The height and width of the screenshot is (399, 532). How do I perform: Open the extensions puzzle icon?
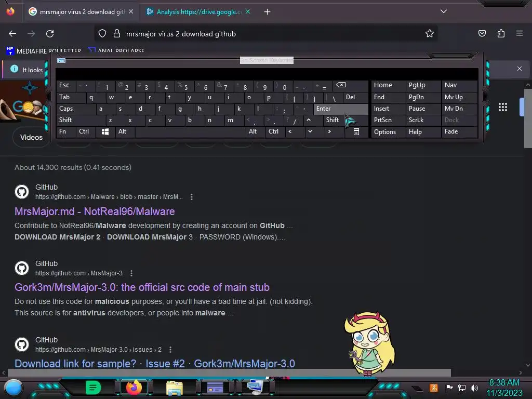point(501,33)
